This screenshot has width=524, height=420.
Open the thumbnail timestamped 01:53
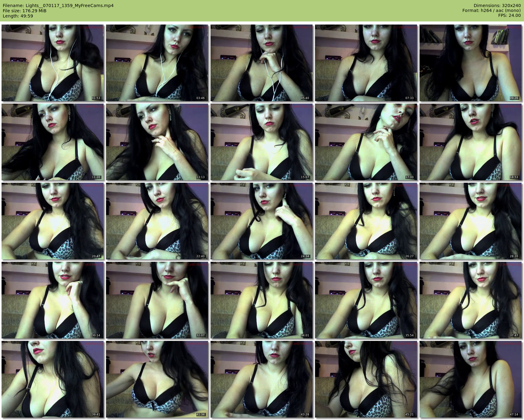click(52, 63)
